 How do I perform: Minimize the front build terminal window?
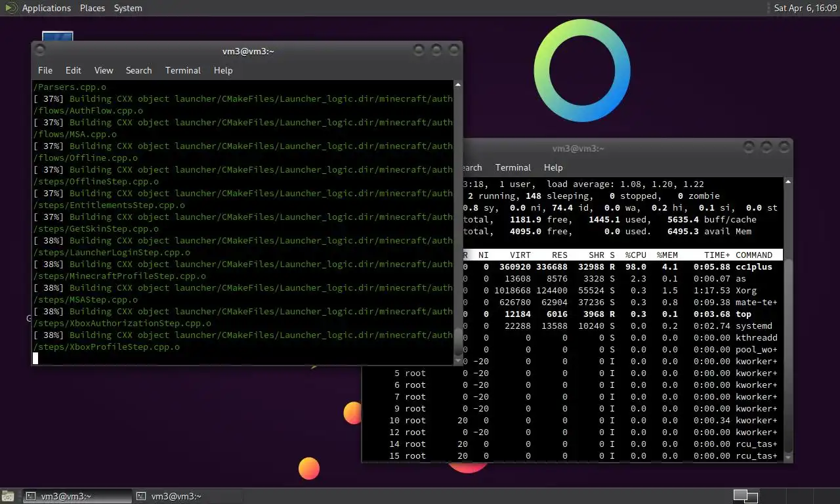point(419,50)
